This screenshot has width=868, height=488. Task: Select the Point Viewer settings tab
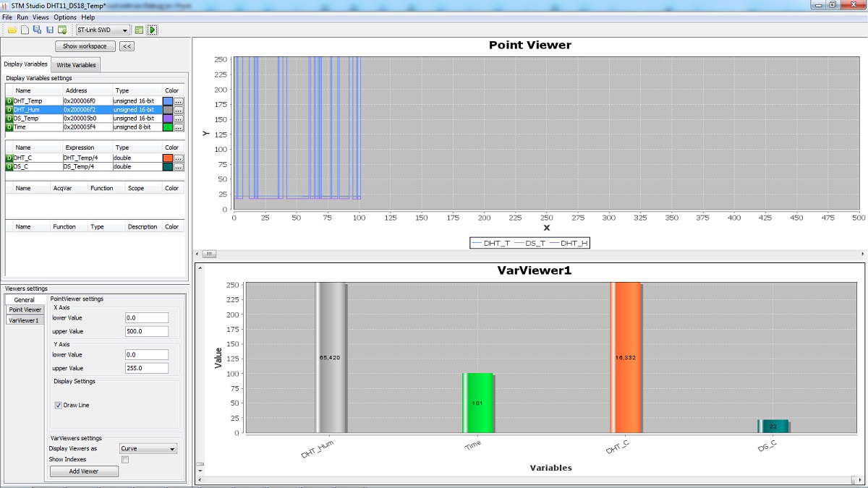click(25, 309)
